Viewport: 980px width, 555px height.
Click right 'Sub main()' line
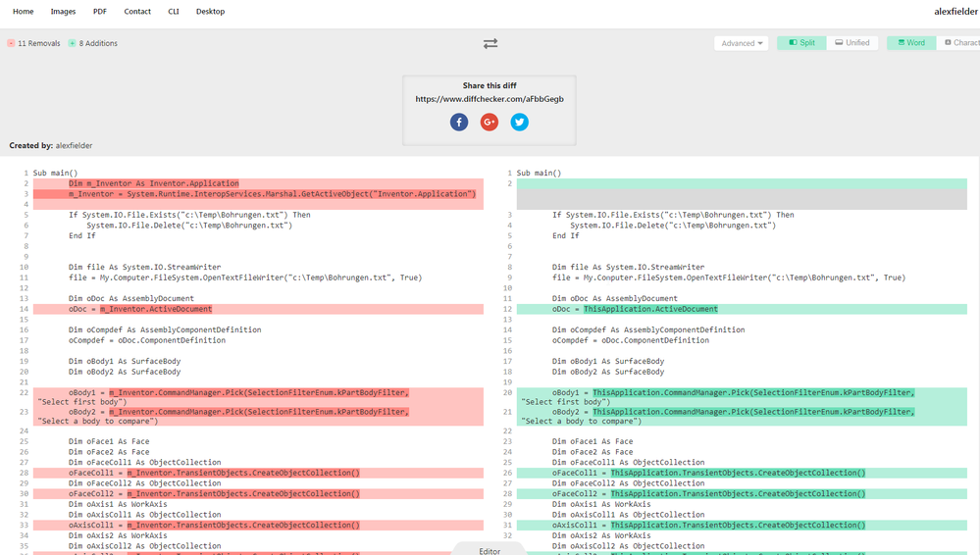click(539, 174)
